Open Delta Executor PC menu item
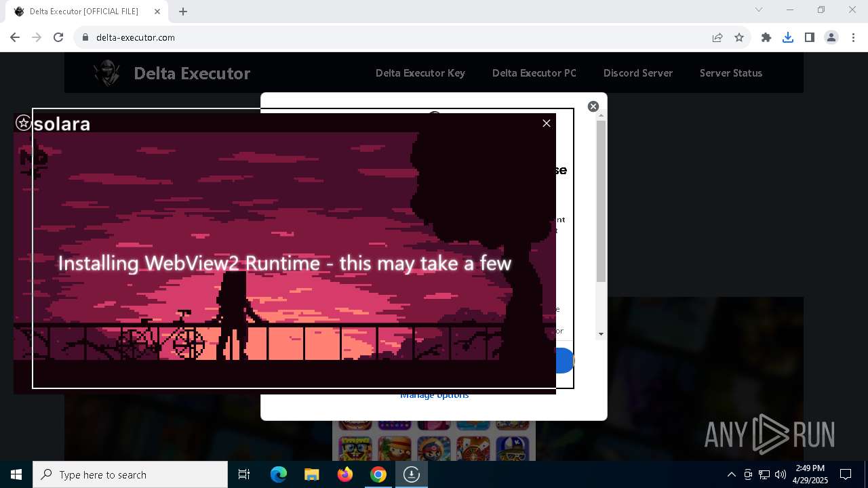The width and height of the screenshot is (868, 488). [x=534, y=73]
